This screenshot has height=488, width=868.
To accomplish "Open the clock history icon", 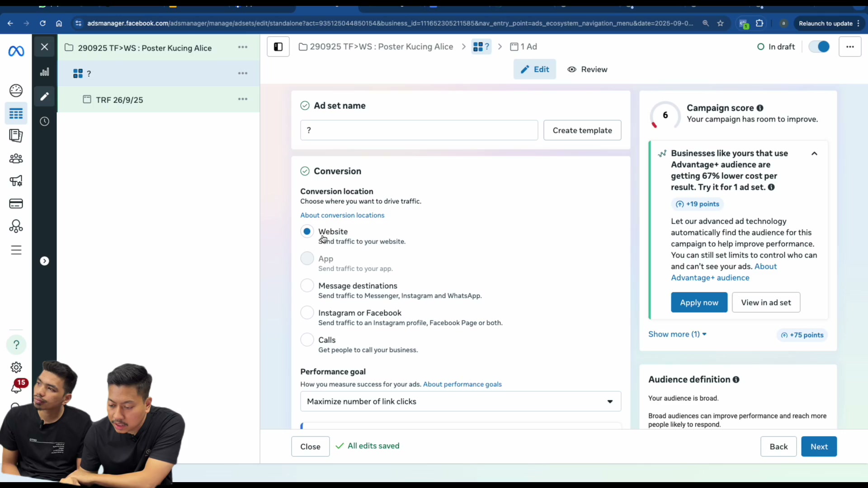I will [x=44, y=121].
